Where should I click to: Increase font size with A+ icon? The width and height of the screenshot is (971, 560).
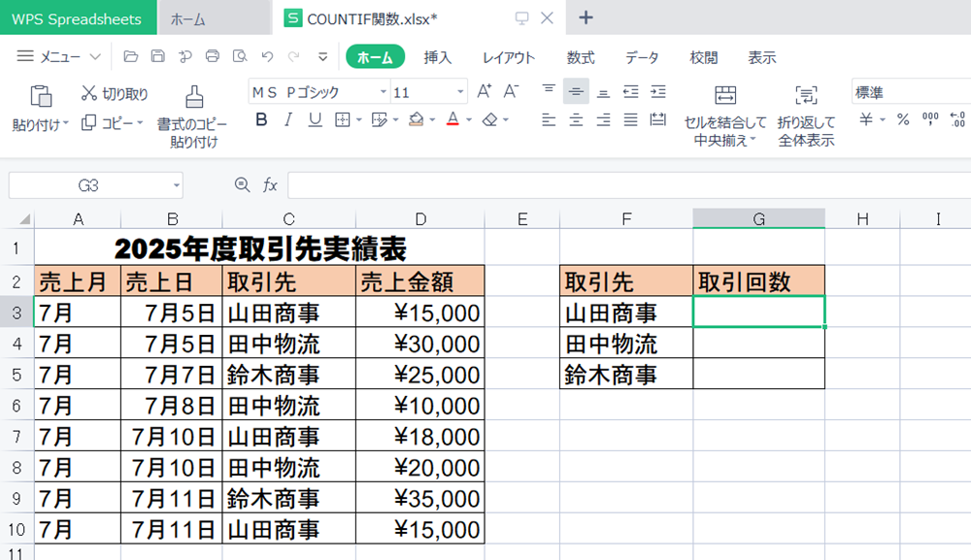click(x=485, y=91)
